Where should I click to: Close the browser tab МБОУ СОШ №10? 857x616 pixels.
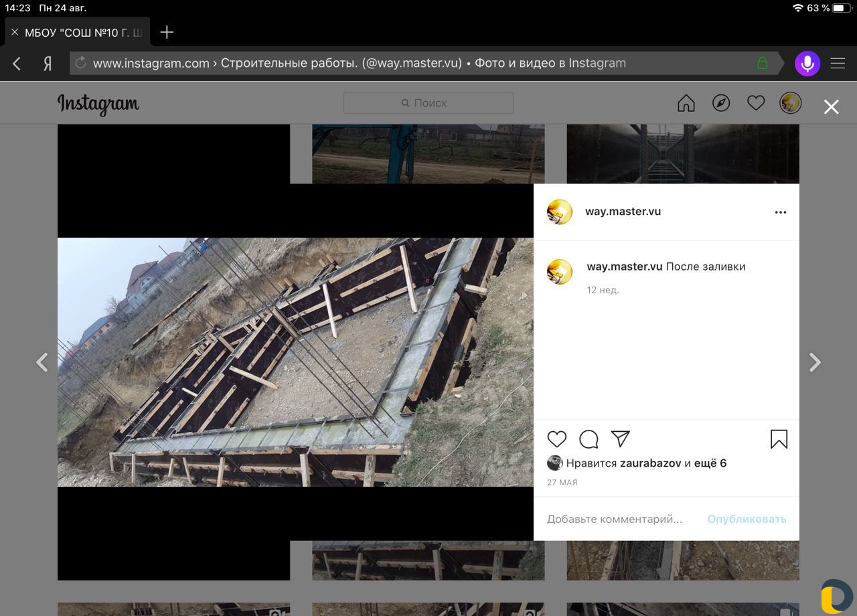point(15,32)
